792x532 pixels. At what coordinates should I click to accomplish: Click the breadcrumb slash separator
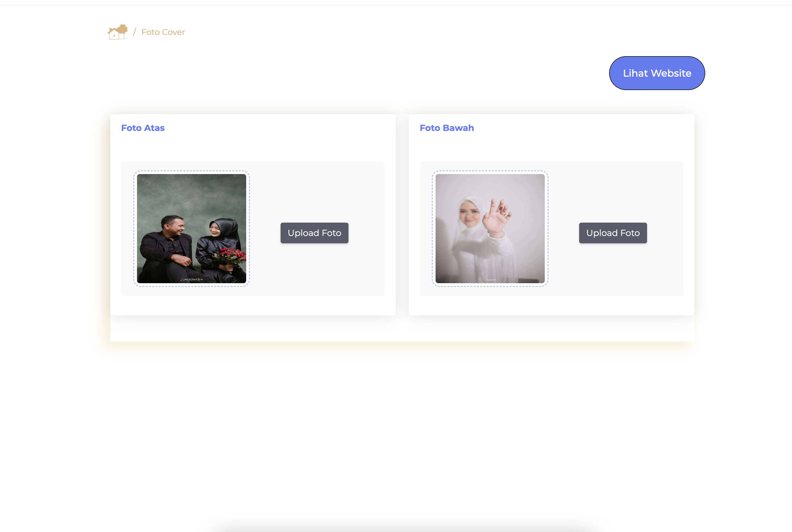click(134, 32)
